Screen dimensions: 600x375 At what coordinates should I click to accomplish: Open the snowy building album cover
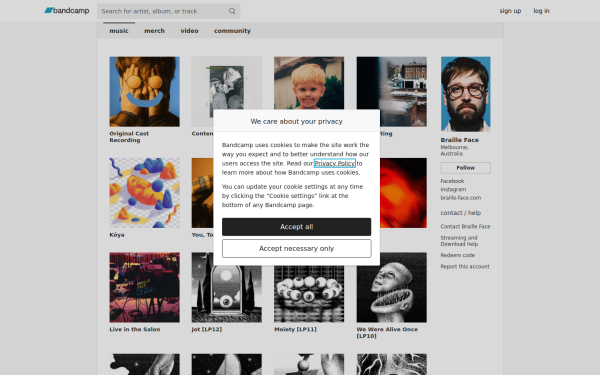click(x=392, y=92)
